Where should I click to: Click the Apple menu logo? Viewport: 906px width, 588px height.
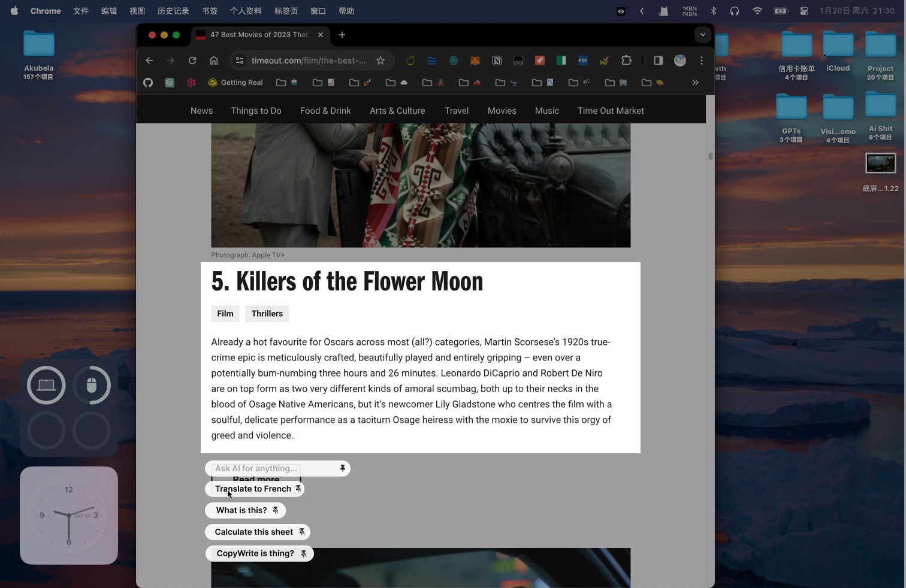pyautogui.click(x=14, y=11)
